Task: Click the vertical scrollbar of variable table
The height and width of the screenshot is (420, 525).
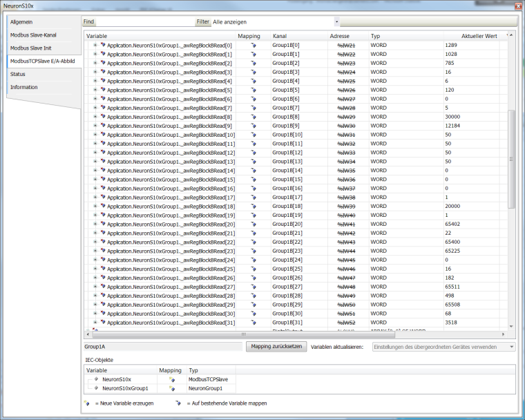Action: tap(511, 159)
